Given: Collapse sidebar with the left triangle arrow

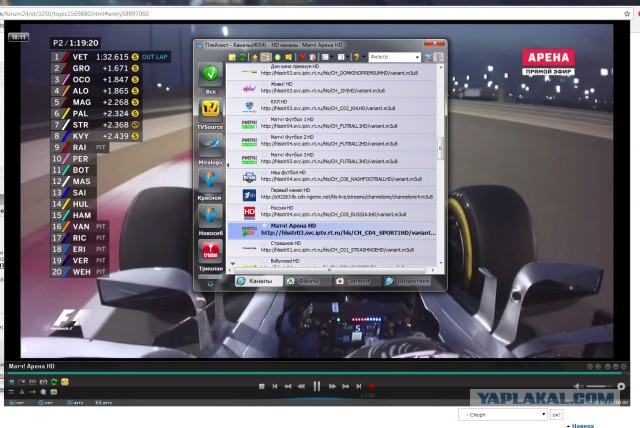Looking at the screenshot, I should pos(228,165).
